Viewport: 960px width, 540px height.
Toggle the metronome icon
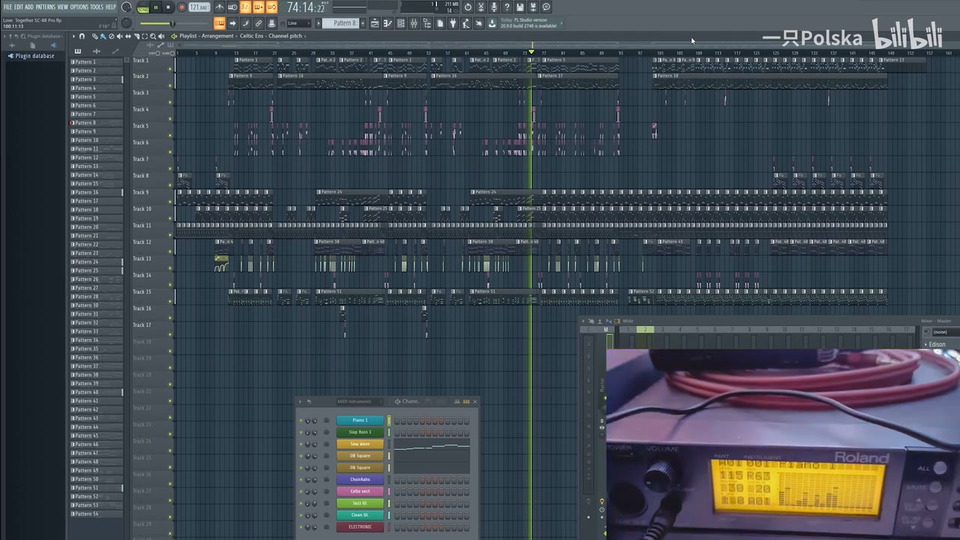coord(219,7)
